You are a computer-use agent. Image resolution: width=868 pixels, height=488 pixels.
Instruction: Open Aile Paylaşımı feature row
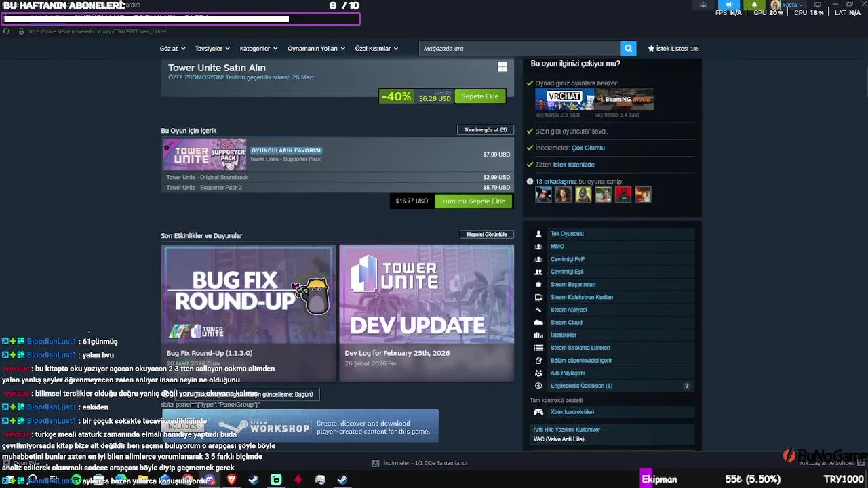[x=613, y=373]
